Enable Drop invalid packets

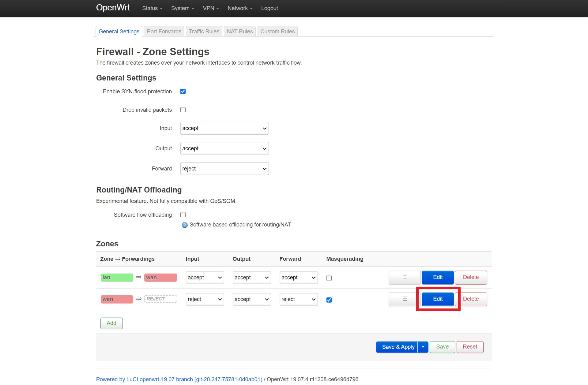(183, 110)
